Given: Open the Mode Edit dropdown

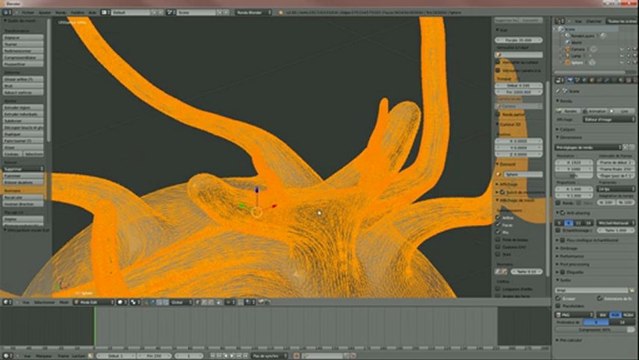Looking at the screenshot, I should pyautogui.click(x=94, y=302).
